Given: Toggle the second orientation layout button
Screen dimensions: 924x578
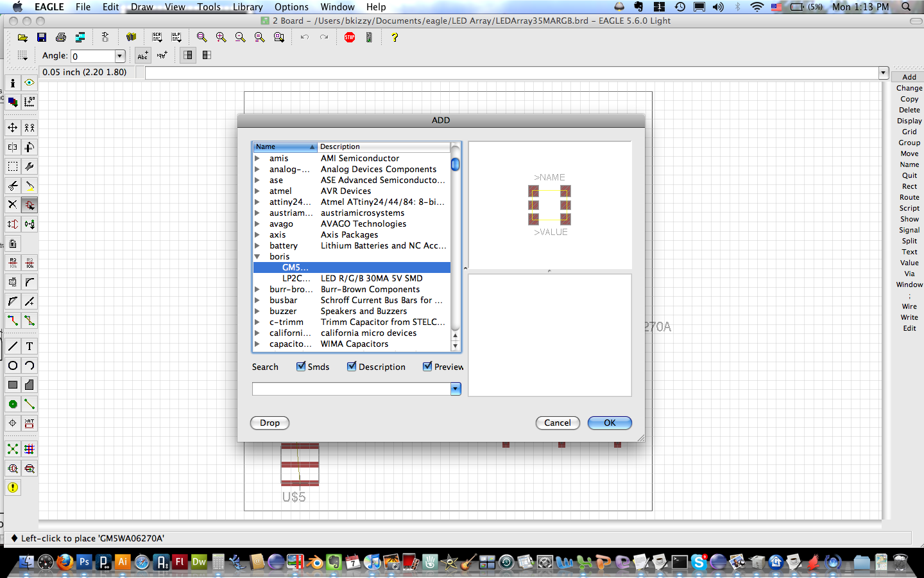Looking at the screenshot, I should [207, 55].
